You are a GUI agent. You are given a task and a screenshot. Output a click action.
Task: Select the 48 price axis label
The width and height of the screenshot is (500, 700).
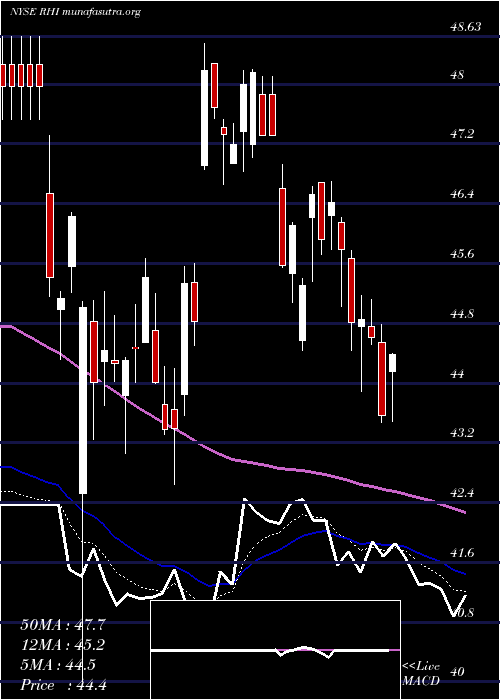[x=457, y=75]
